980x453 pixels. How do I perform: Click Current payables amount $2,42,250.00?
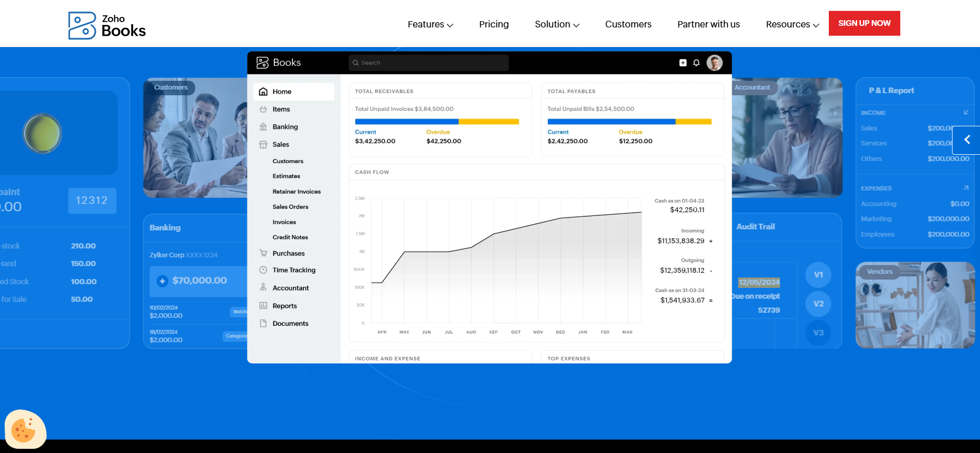[568, 141]
